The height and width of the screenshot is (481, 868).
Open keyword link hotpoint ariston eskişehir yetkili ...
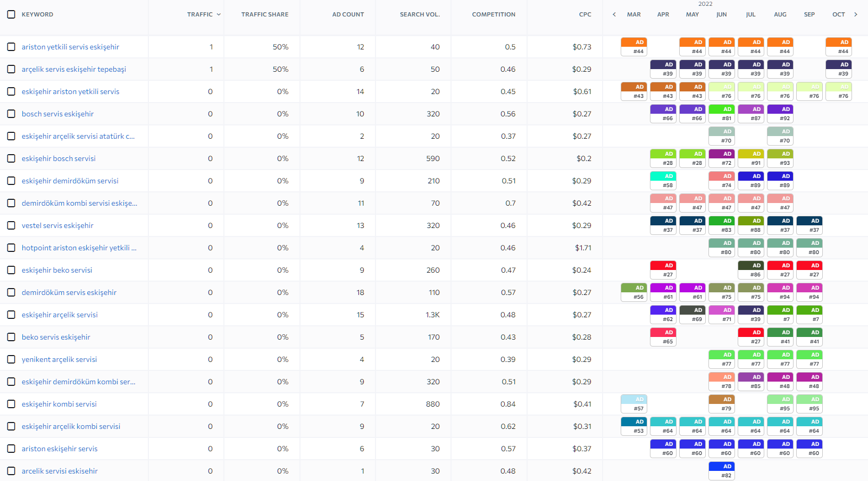pyautogui.click(x=79, y=248)
